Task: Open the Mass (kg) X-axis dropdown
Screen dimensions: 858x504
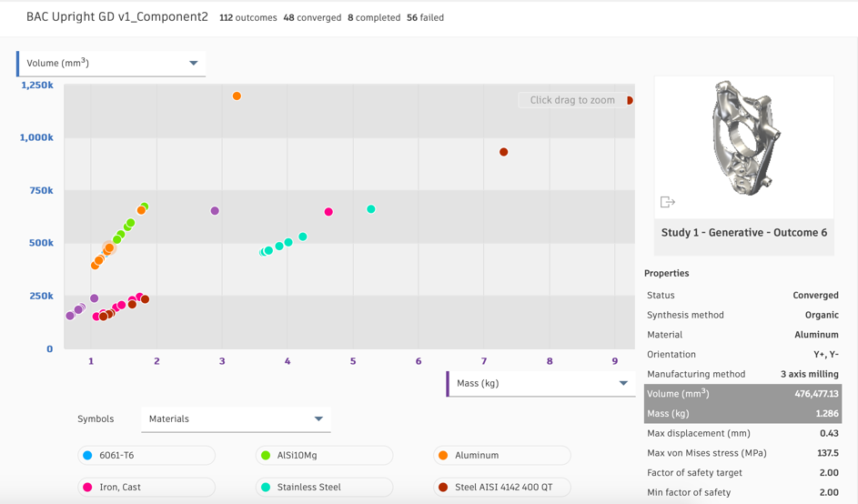Action: pos(540,384)
